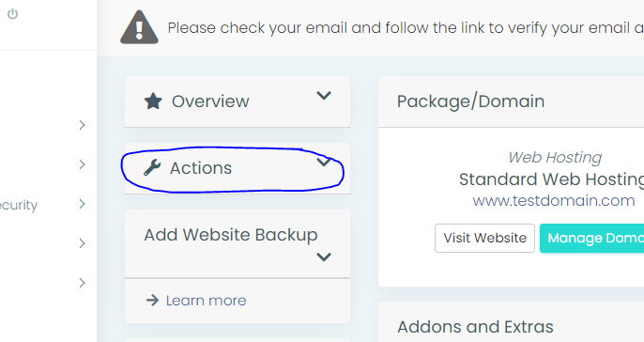Expand the Overview panel chevron

coord(324,96)
